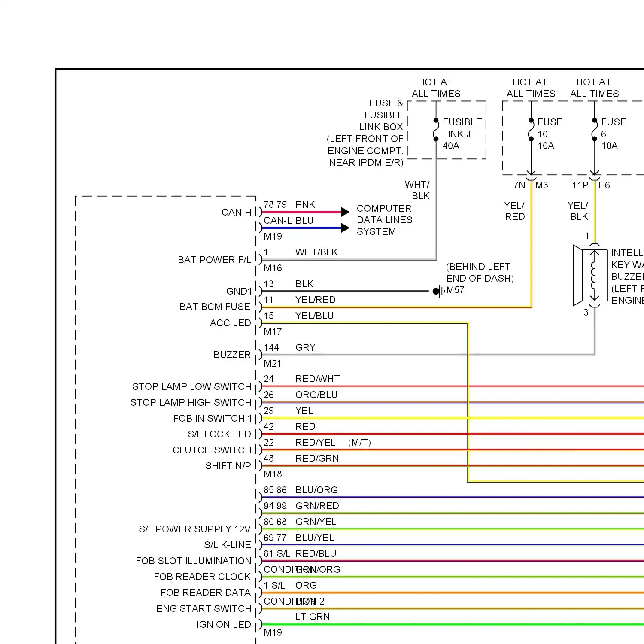
Task: Click the ENG START SWITCH label
Action: click(x=204, y=608)
